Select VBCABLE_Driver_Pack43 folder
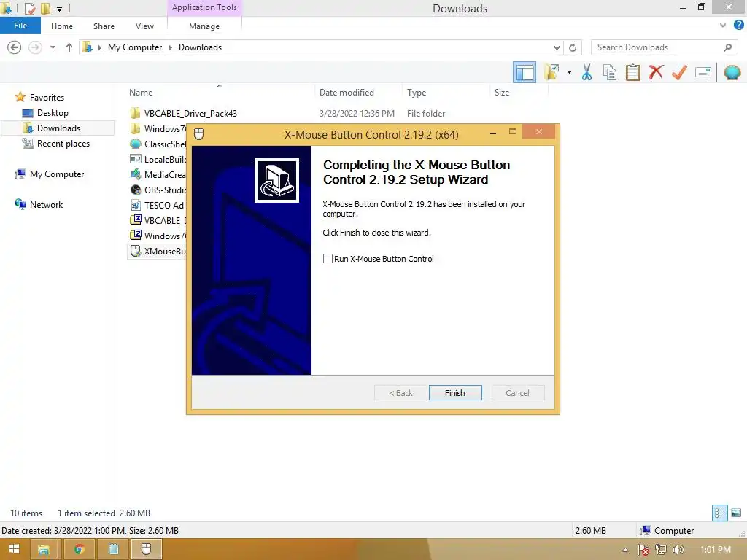747x560 pixels. coord(190,113)
